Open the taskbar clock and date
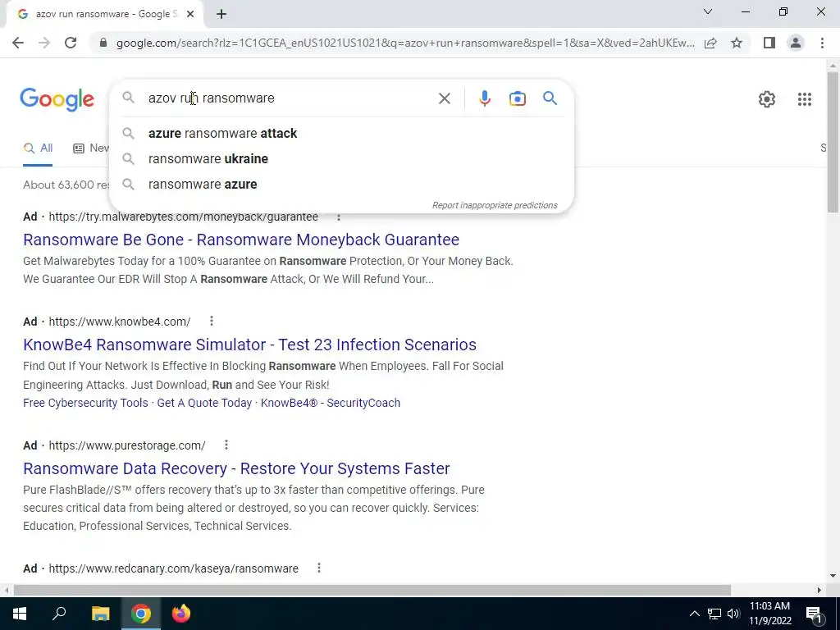Screen dimensions: 840x630 tap(769, 614)
